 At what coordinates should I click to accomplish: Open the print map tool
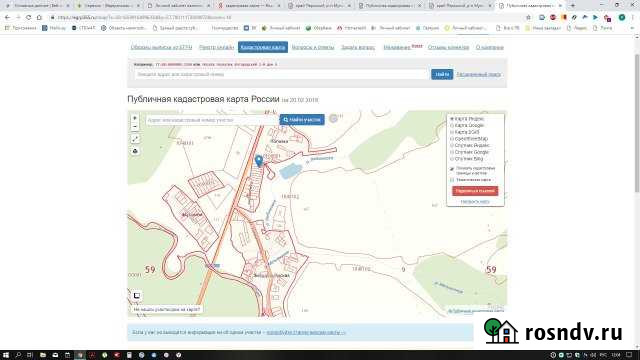point(135,151)
